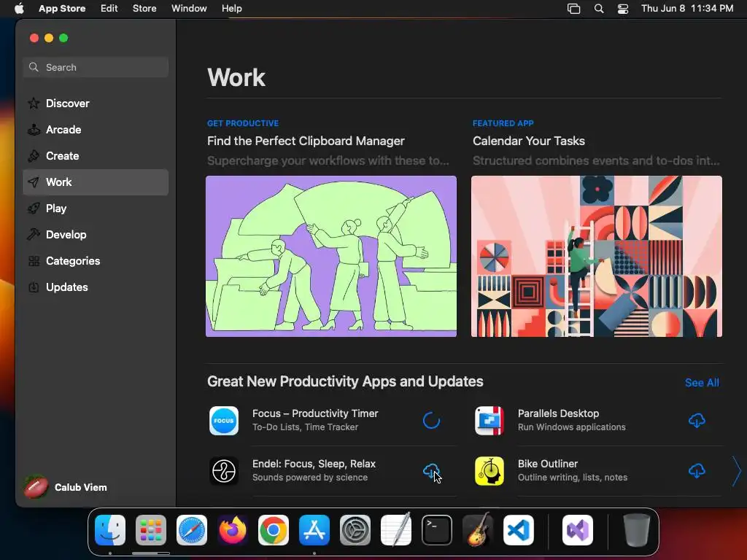
Task: Open the Focus – Productivity Timer app icon
Action: click(x=224, y=421)
